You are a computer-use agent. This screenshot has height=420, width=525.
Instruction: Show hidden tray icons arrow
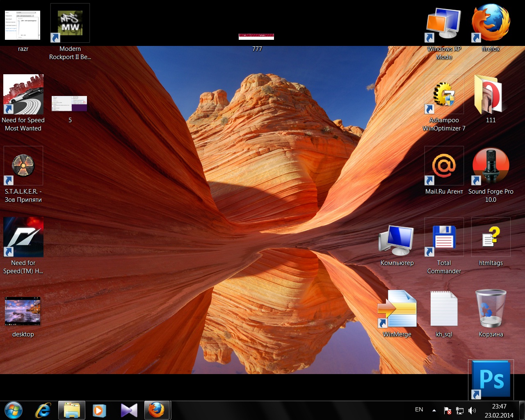click(x=434, y=410)
